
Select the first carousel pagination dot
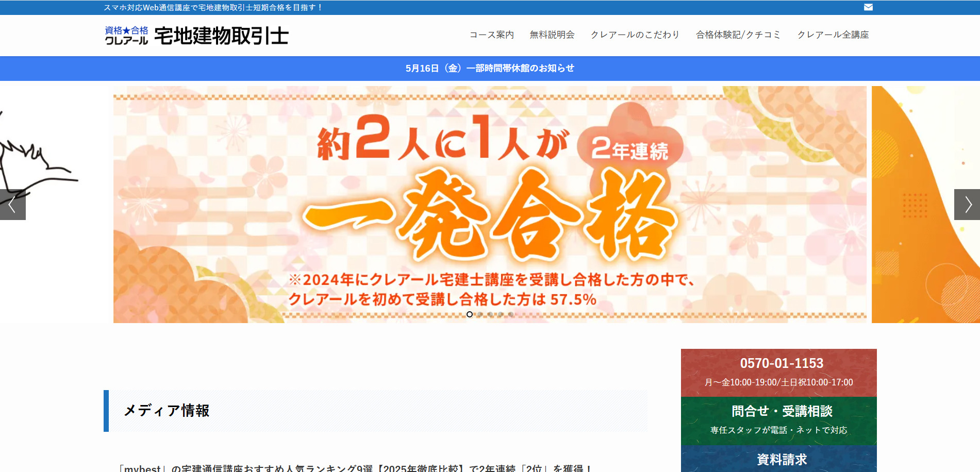(470, 314)
